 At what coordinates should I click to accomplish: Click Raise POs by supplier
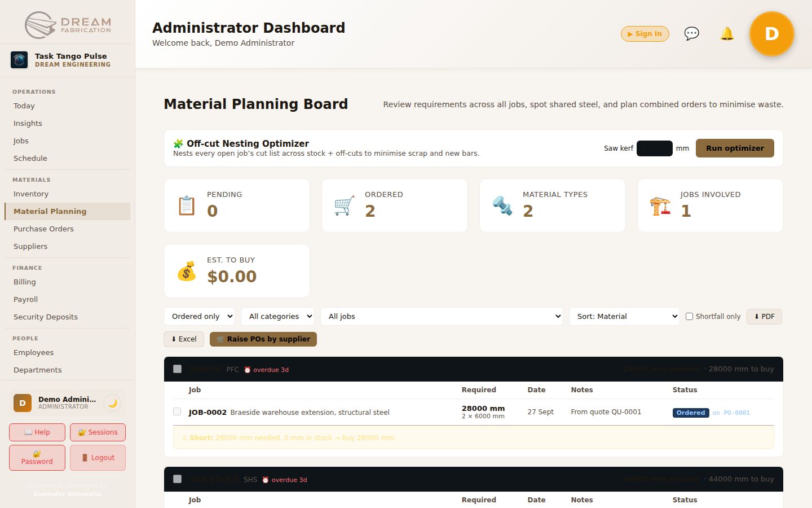(263, 339)
